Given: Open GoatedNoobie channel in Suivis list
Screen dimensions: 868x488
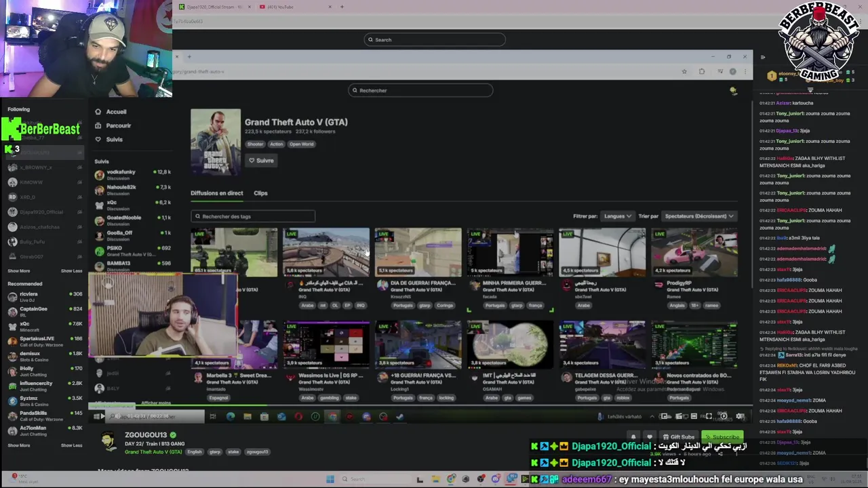Looking at the screenshot, I should point(133,220).
